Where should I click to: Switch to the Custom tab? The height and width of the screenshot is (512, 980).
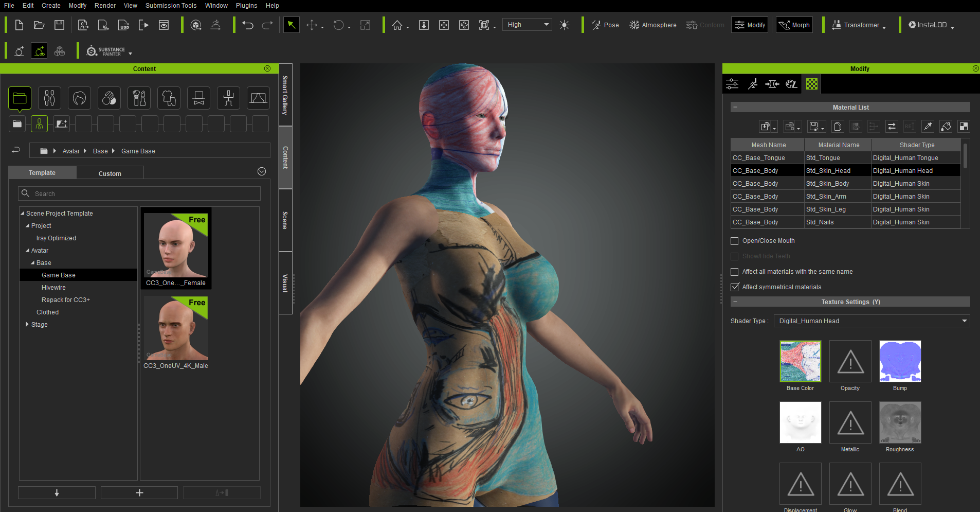coord(110,173)
